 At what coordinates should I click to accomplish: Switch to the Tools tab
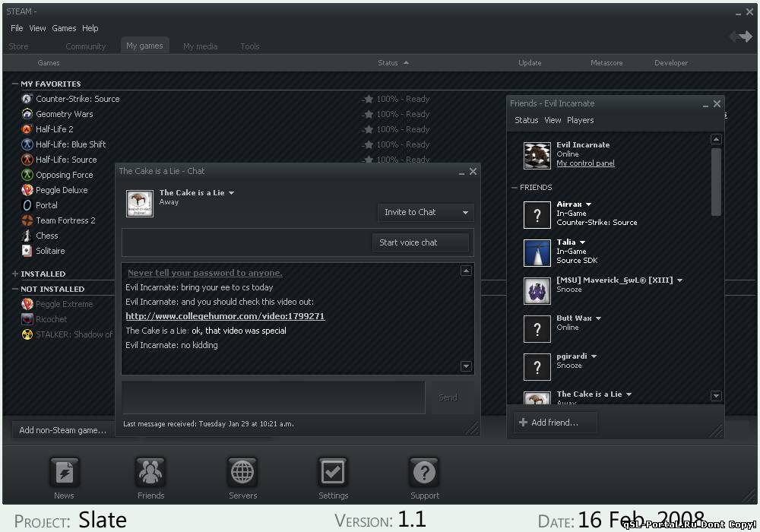(249, 46)
